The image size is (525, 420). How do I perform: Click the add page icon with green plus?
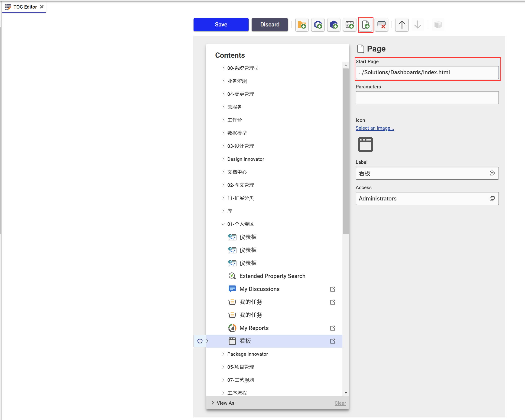coord(366,25)
